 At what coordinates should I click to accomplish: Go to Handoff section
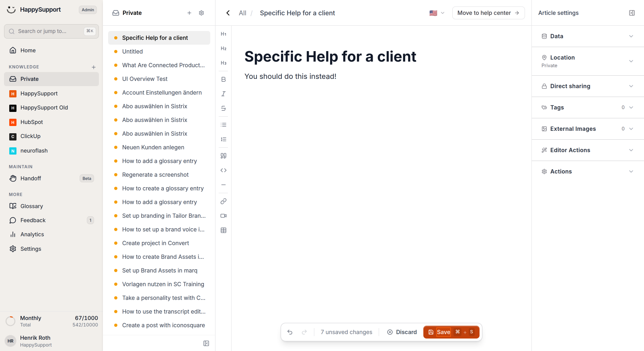pyautogui.click(x=51, y=178)
